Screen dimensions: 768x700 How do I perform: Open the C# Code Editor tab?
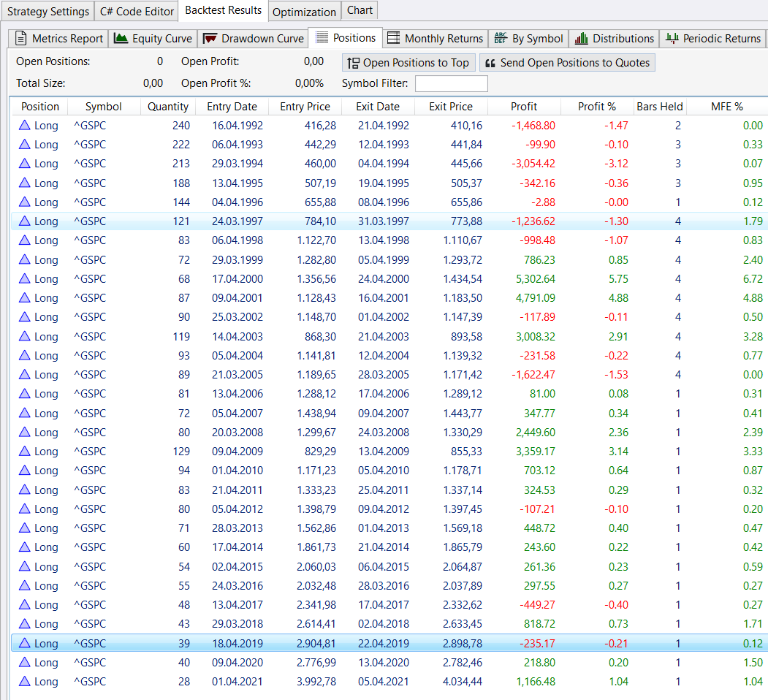click(137, 12)
